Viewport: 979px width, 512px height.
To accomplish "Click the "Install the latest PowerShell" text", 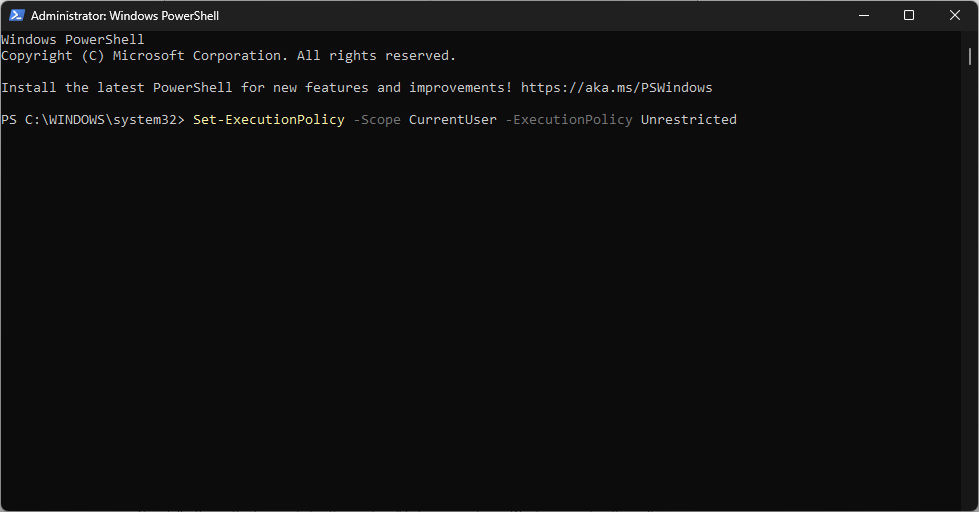I will pyautogui.click(x=117, y=88).
